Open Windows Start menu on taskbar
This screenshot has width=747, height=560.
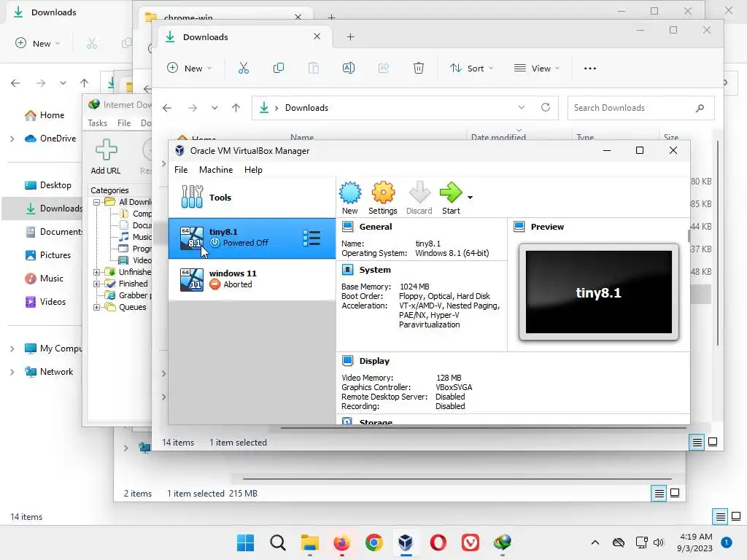(245, 542)
